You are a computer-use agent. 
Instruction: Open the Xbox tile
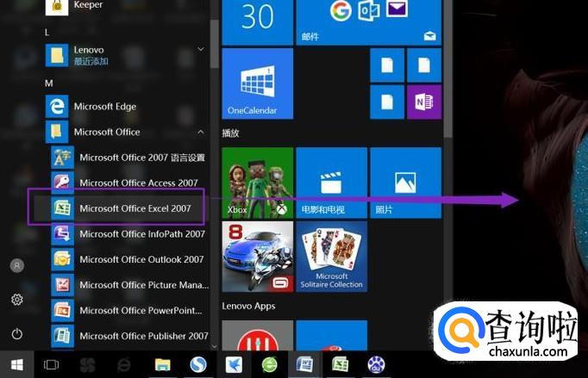257,183
